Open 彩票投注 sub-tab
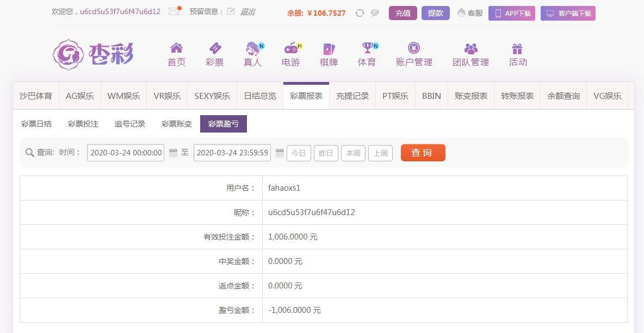The width and height of the screenshot is (644, 333). click(x=83, y=124)
